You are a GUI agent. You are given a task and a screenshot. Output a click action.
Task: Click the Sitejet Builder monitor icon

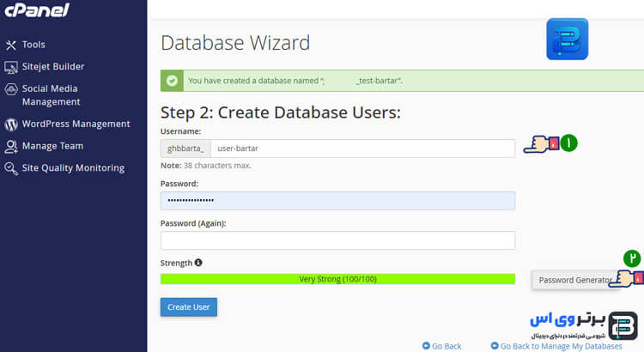[11, 67]
